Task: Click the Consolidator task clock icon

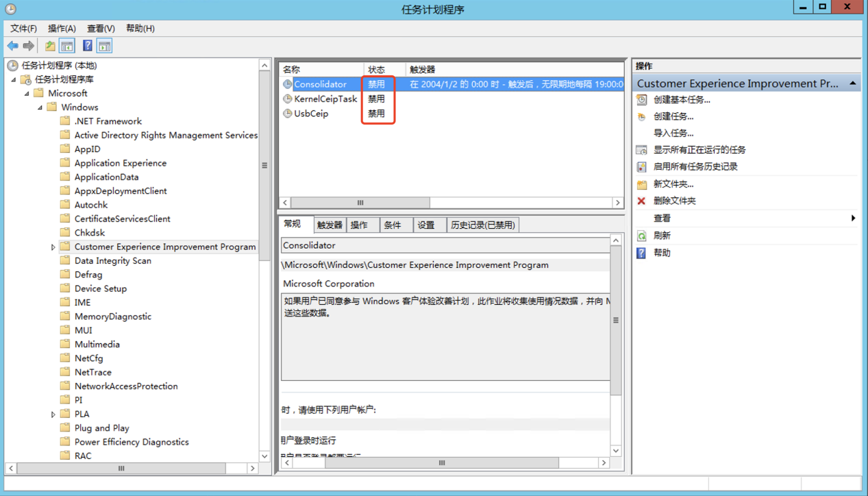Action: coord(288,84)
